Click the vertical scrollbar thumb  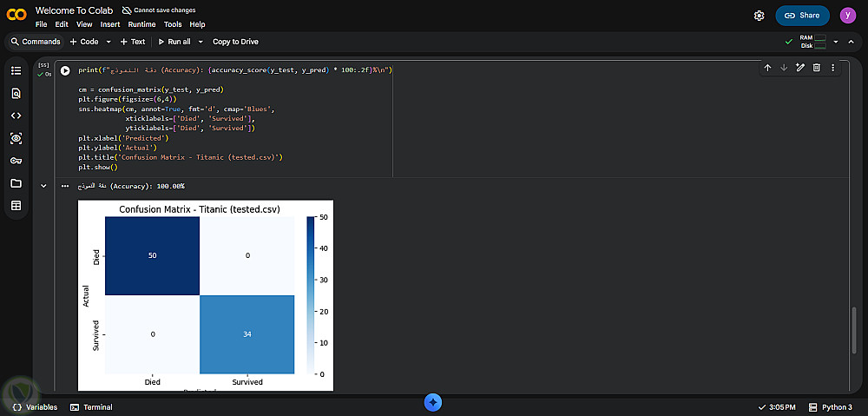pos(855,330)
